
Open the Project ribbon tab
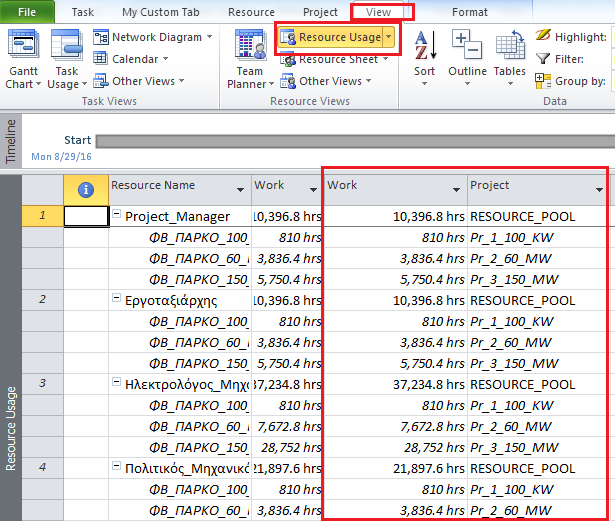tap(320, 12)
